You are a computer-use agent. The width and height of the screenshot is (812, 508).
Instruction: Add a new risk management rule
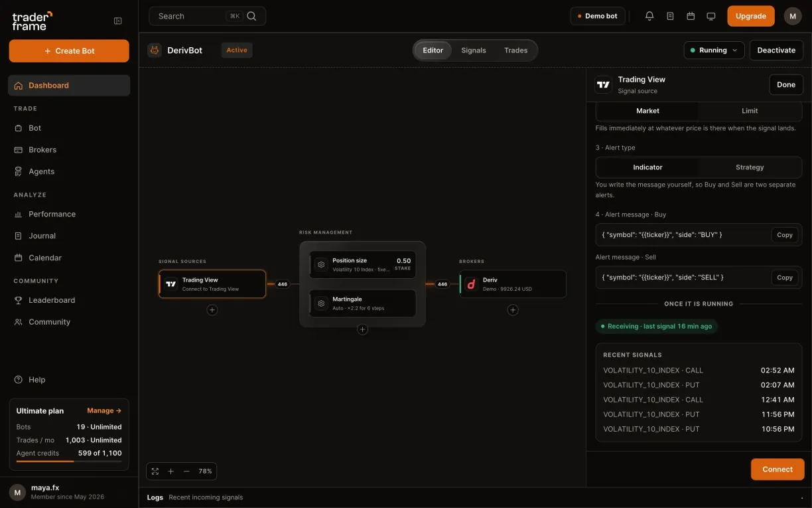click(x=362, y=329)
